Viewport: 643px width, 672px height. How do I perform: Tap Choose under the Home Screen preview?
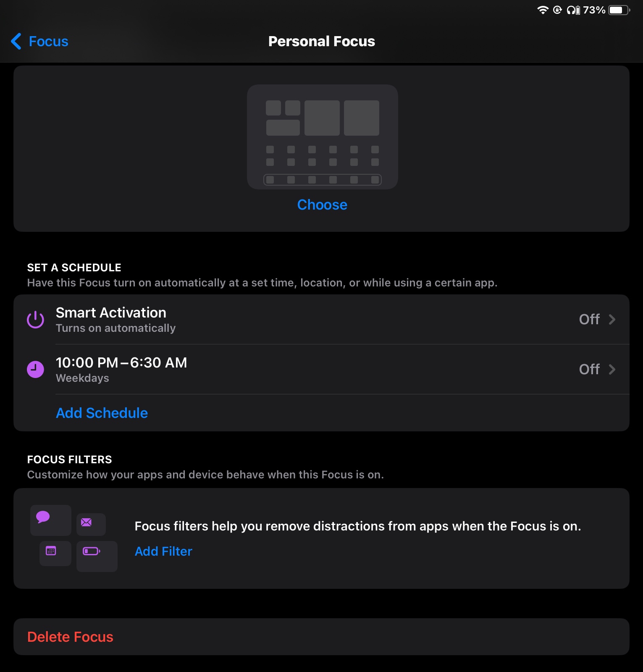(322, 205)
